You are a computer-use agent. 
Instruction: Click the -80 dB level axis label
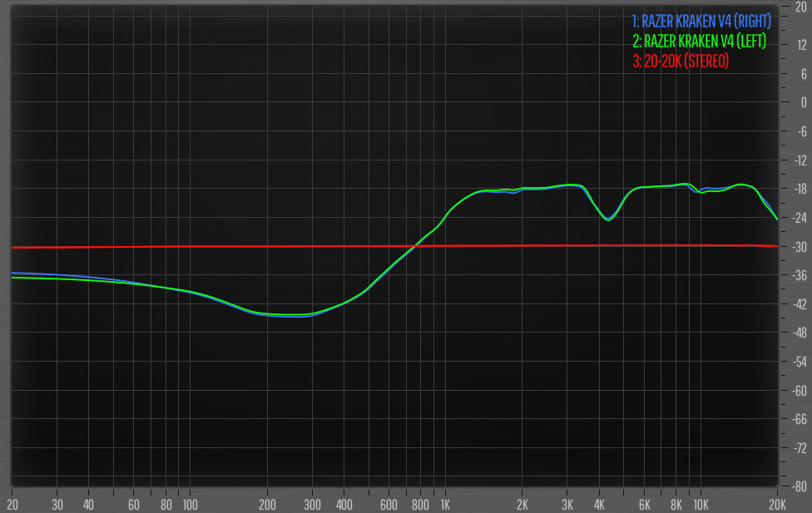point(800,486)
